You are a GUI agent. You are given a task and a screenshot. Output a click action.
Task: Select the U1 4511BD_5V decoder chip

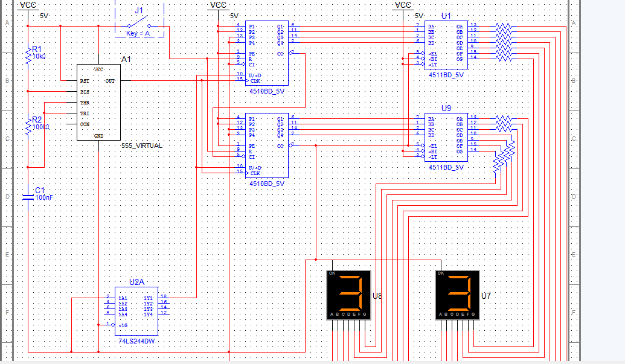pyautogui.click(x=446, y=45)
